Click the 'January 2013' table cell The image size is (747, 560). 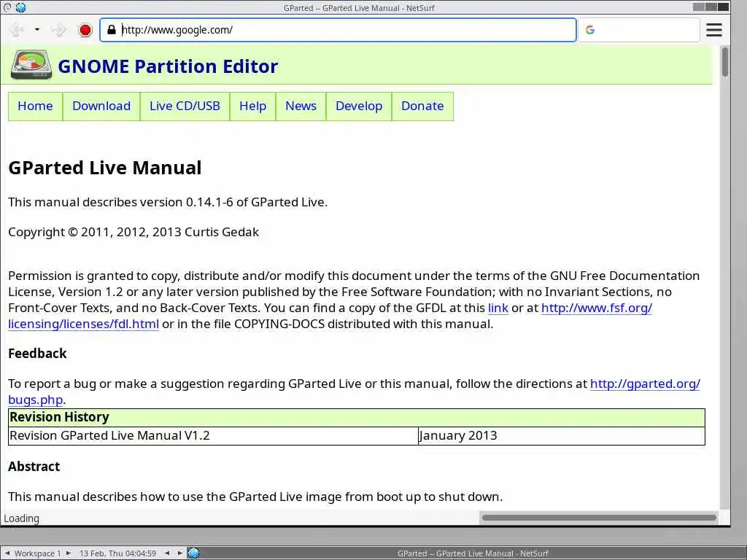(562, 436)
